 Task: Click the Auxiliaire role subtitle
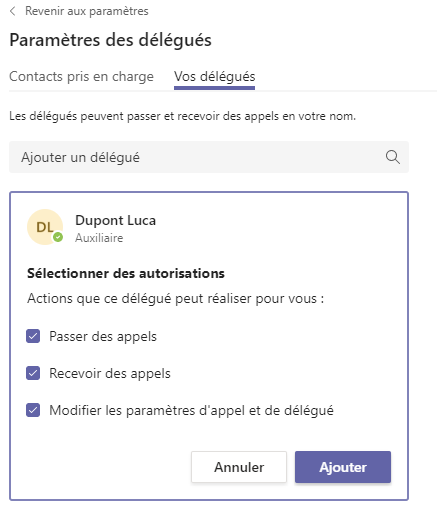pyautogui.click(x=99, y=238)
